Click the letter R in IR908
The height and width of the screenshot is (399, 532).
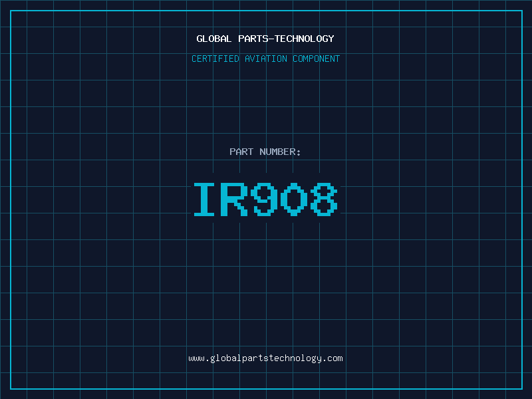click(x=236, y=199)
